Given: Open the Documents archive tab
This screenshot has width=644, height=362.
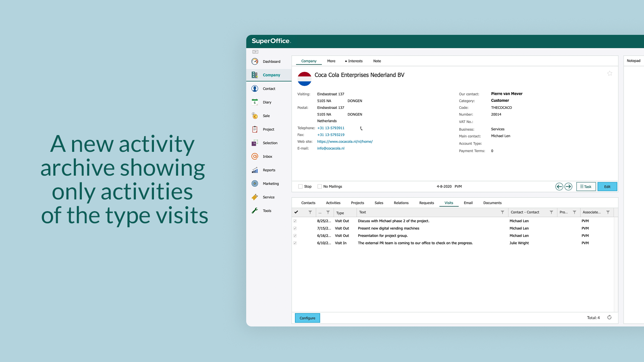Looking at the screenshot, I should (x=492, y=203).
